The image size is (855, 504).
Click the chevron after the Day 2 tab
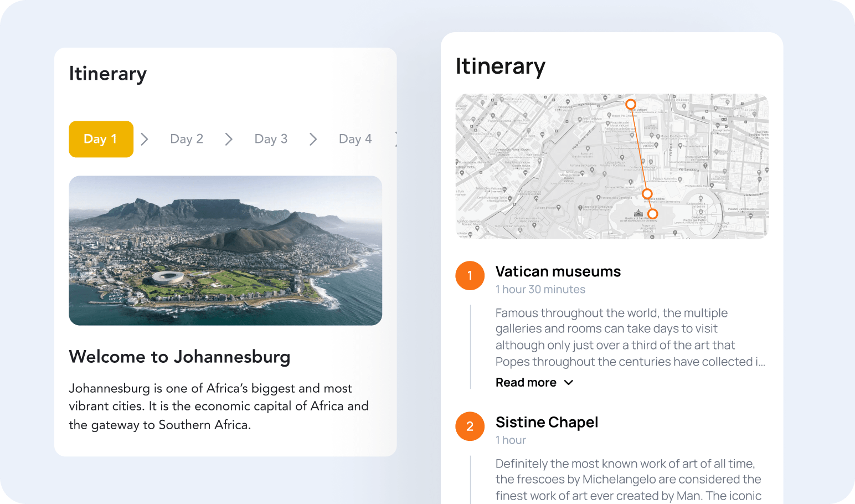[x=229, y=139]
